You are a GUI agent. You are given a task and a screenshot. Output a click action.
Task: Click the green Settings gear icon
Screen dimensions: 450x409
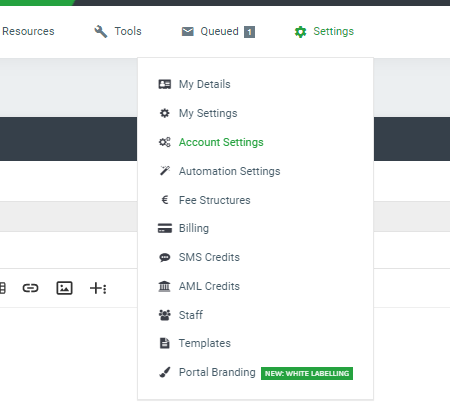point(300,32)
